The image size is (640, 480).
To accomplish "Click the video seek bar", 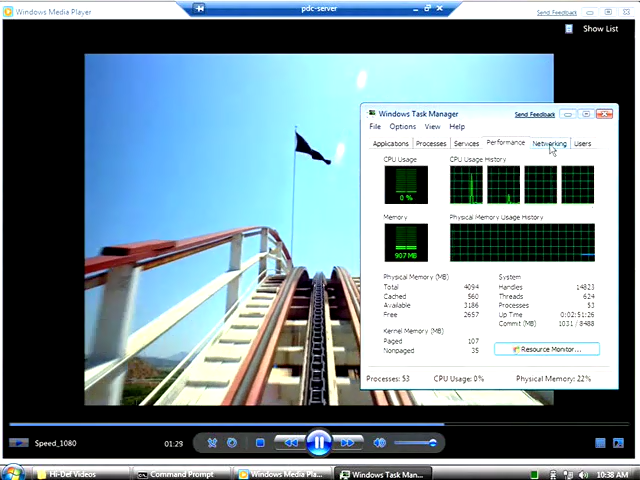I will [x=300, y=424].
